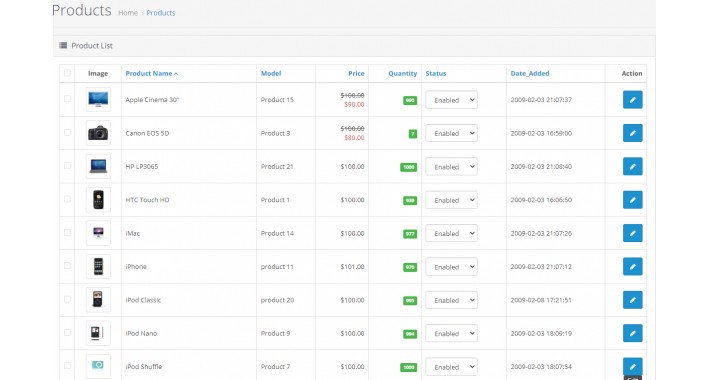Open edit for HP LP3065
Image resolution: width=710 pixels, height=380 pixels.
click(x=633, y=166)
